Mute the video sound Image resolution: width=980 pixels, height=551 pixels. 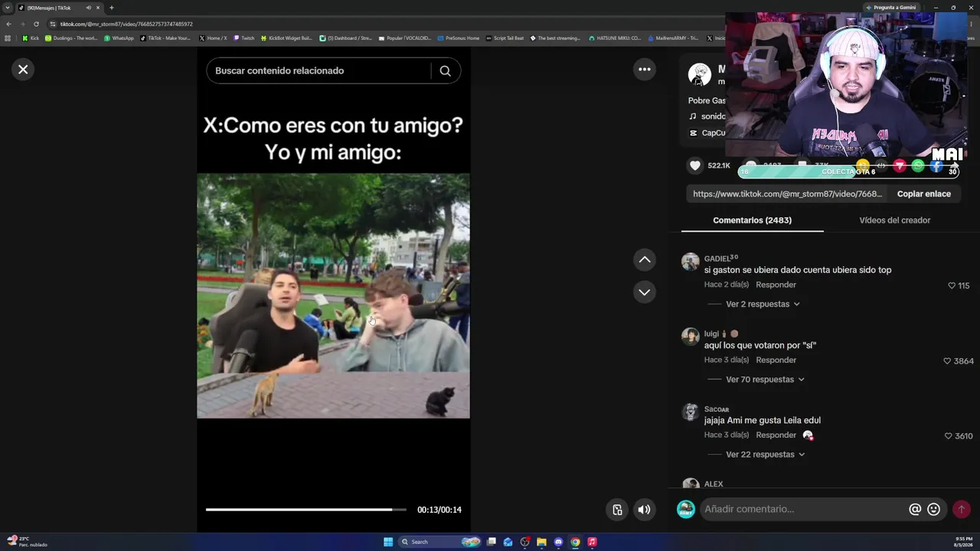click(645, 510)
